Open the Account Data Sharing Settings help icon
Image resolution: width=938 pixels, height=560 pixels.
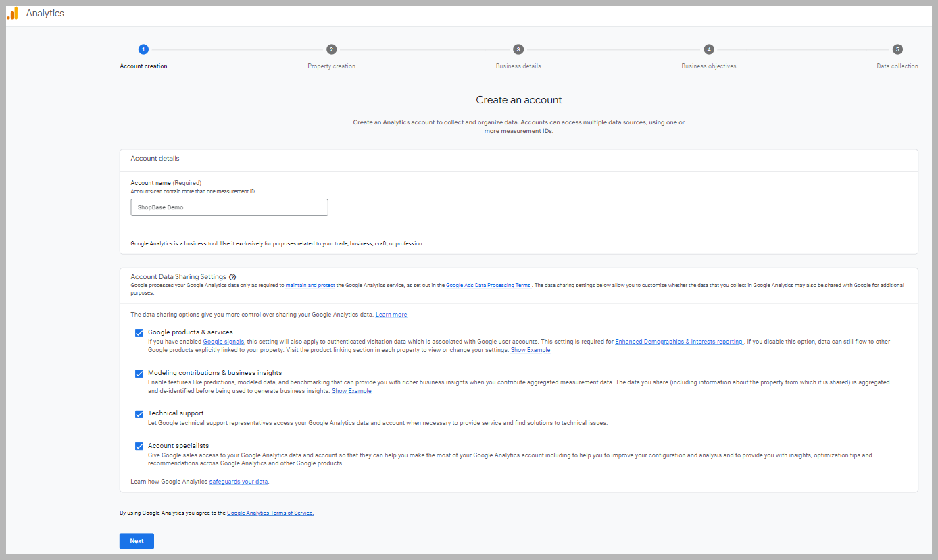(232, 277)
